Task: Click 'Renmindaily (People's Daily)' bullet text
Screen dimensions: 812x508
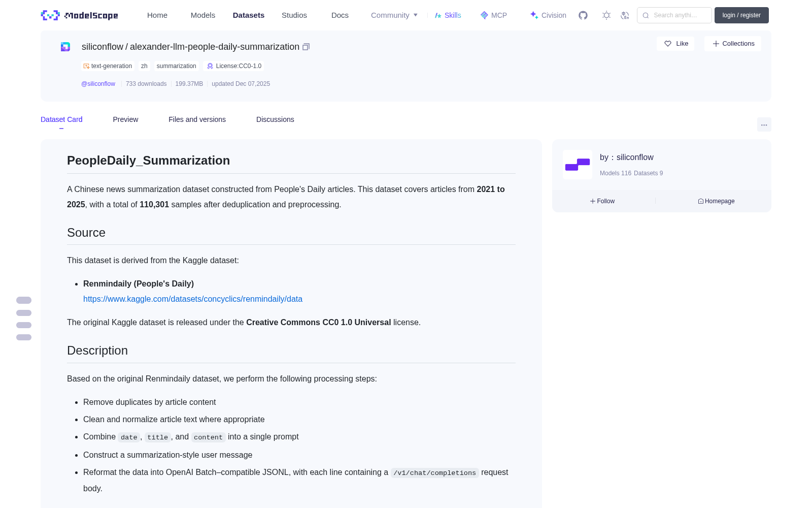Action: click(139, 283)
